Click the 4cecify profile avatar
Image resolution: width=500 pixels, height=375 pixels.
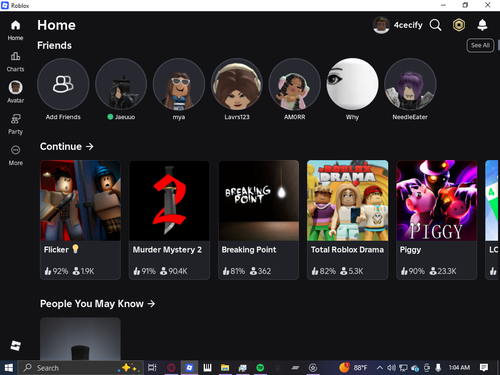point(381,25)
